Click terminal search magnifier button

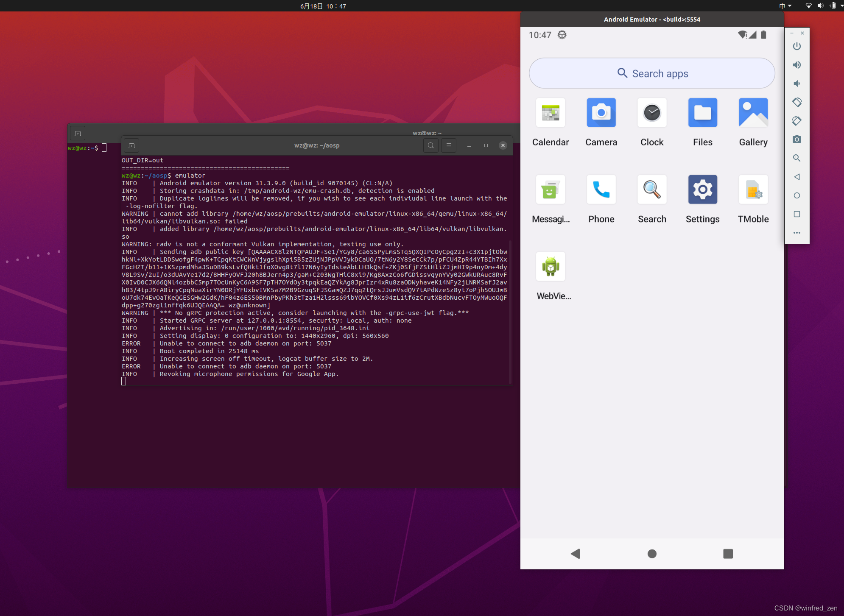(430, 145)
